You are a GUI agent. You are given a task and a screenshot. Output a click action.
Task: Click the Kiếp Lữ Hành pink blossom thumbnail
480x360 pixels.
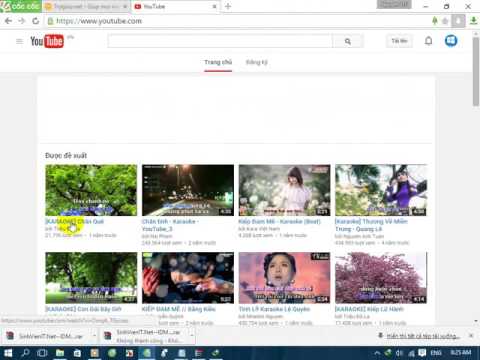click(381, 278)
